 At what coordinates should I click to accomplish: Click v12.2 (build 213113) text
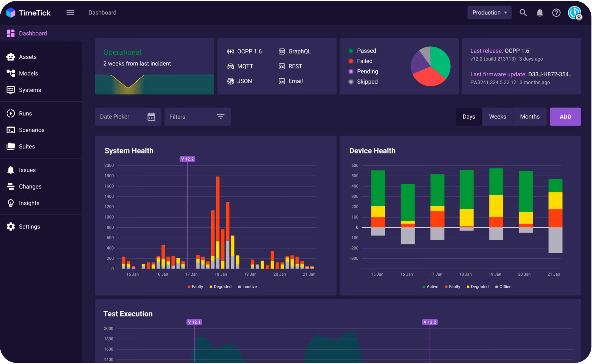tap(493, 59)
